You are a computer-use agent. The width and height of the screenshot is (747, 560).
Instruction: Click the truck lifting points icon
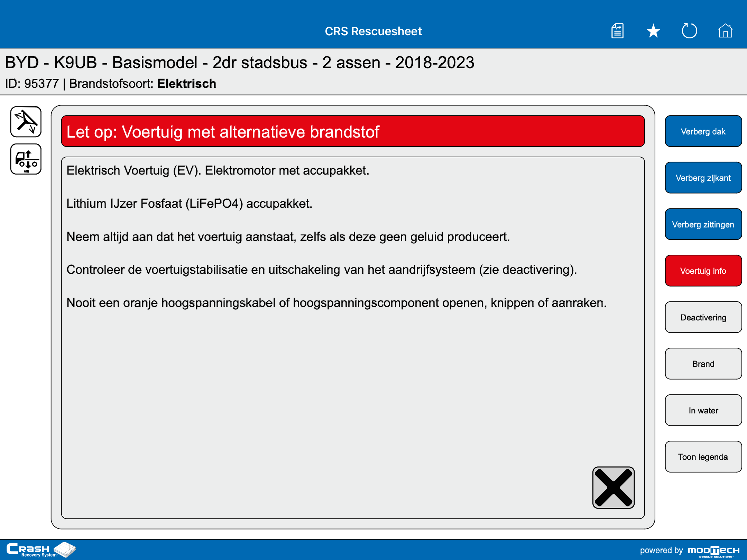26,159
